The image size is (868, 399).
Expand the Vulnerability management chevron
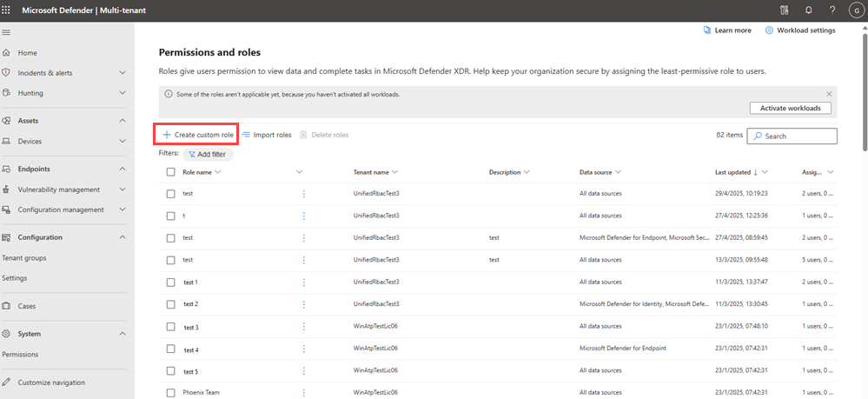pos(123,190)
